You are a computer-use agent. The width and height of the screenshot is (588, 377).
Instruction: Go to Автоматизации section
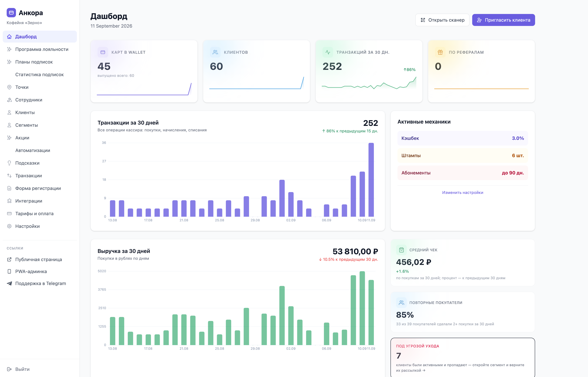click(40, 151)
